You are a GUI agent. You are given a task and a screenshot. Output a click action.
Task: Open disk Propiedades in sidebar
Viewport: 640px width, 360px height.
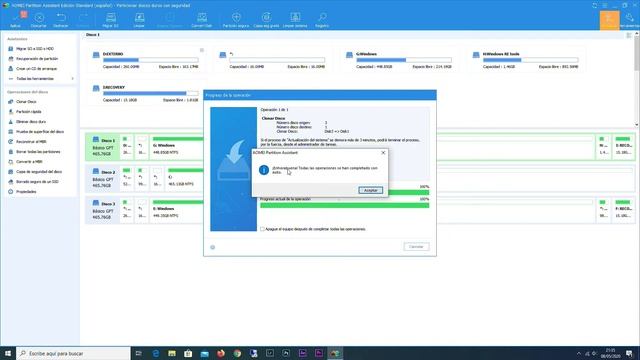tap(26, 191)
